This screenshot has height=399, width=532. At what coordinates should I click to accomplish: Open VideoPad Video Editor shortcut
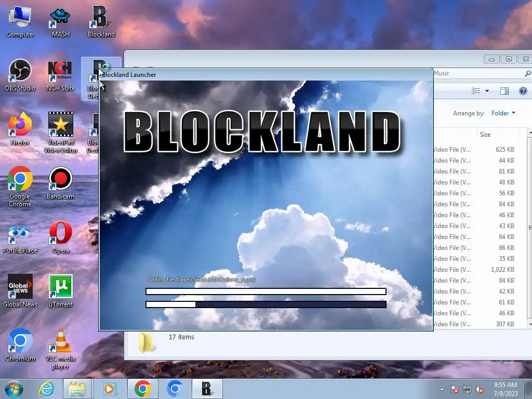pyautogui.click(x=60, y=132)
